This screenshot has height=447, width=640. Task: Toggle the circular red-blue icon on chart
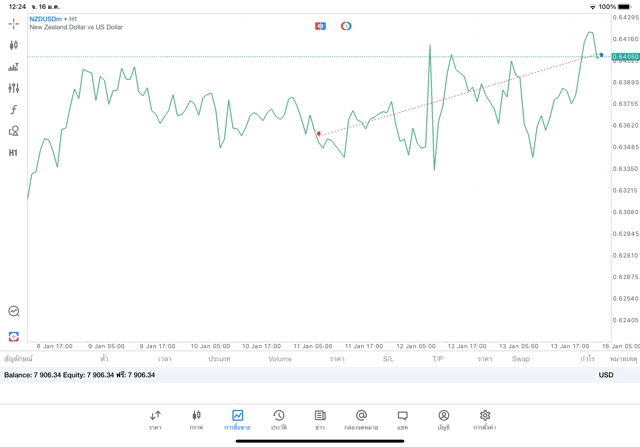(x=346, y=26)
